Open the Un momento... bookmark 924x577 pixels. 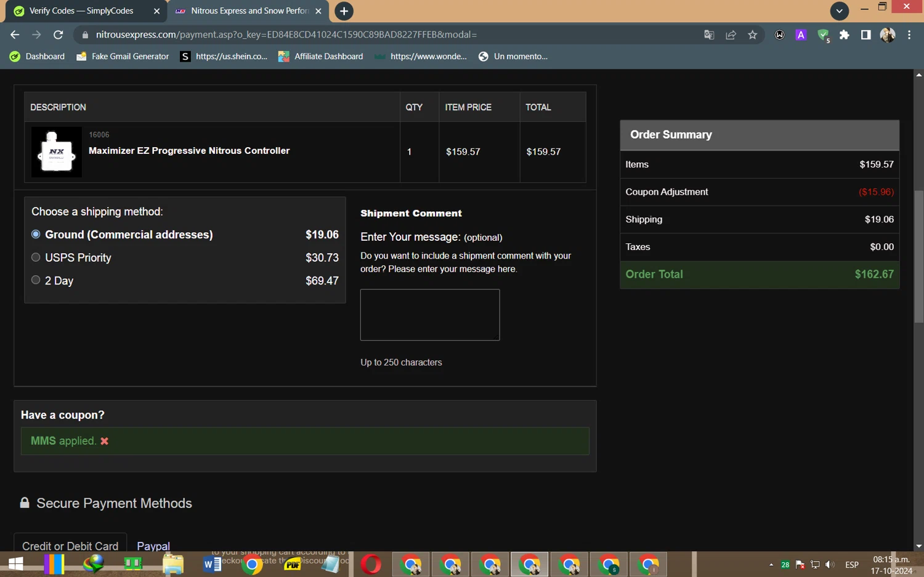point(513,57)
